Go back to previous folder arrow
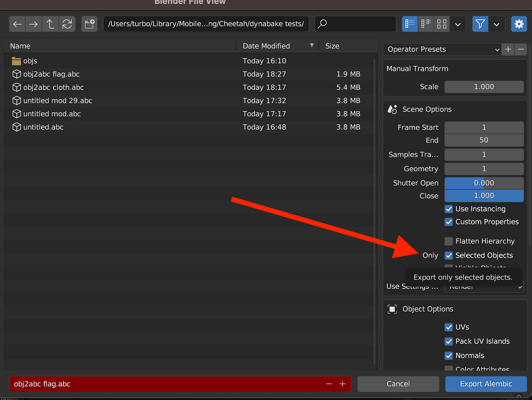The image size is (532, 400). pyautogui.click(x=17, y=24)
